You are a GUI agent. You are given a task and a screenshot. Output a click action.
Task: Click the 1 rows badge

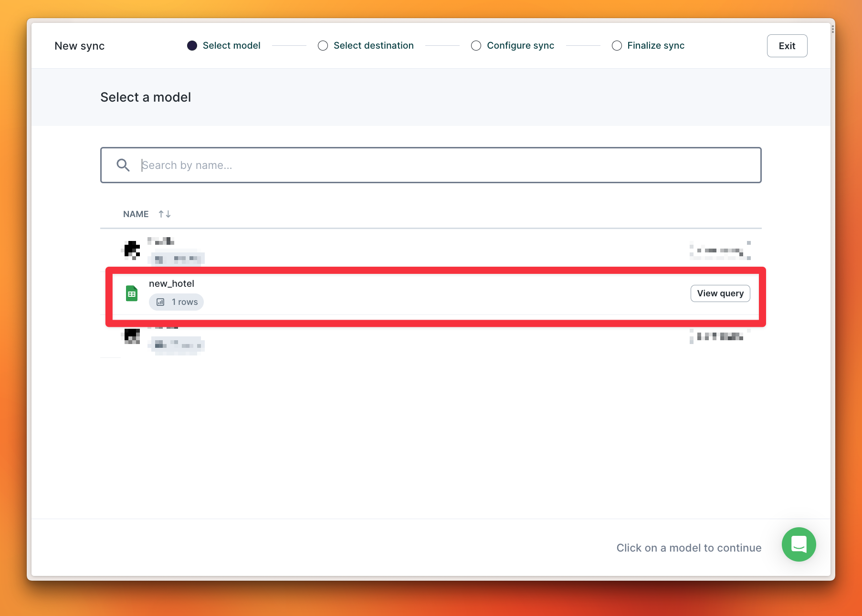[x=176, y=302]
